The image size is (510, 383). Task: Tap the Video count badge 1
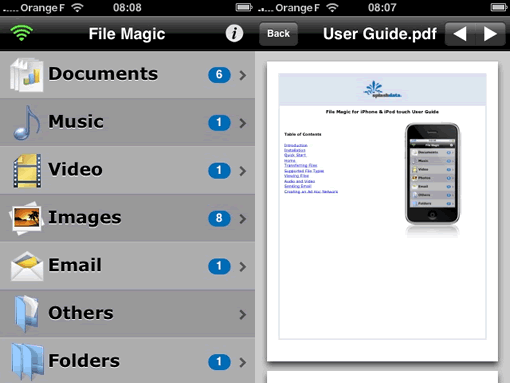point(219,170)
